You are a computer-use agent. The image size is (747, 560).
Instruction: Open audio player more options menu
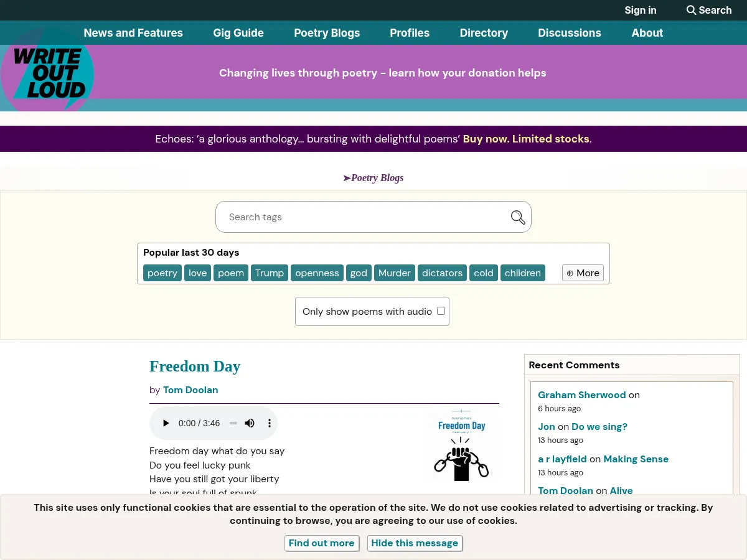270,423
